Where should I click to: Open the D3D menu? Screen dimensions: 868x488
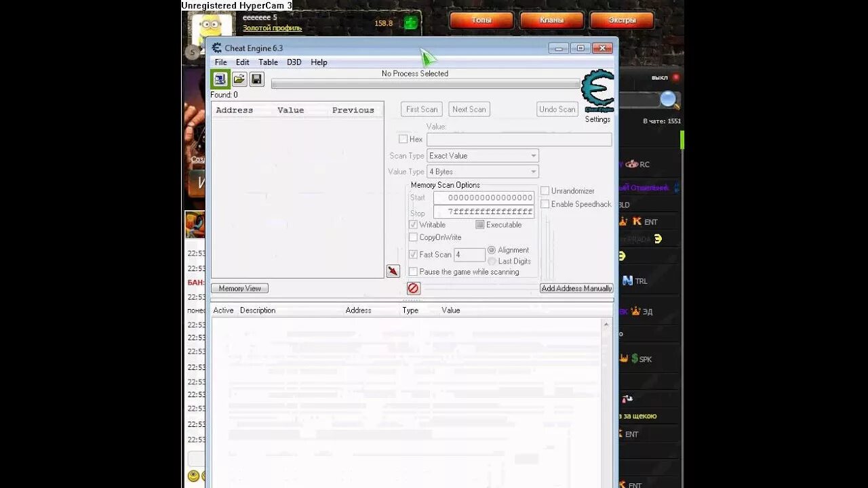click(294, 62)
